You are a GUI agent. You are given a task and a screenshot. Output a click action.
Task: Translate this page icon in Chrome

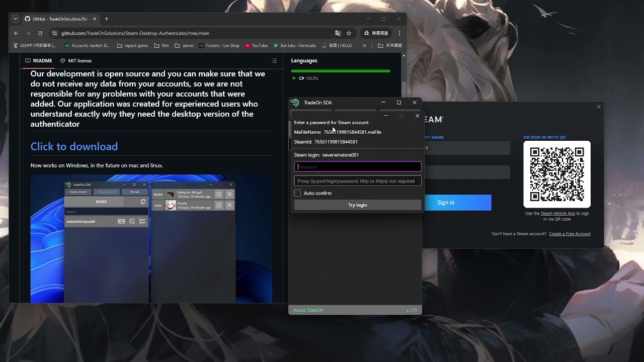pyautogui.click(x=338, y=33)
